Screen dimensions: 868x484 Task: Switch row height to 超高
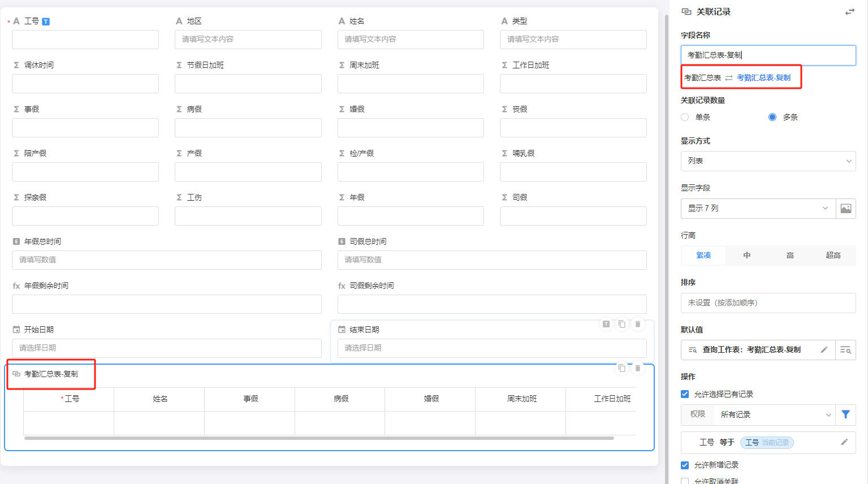[x=833, y=256]
